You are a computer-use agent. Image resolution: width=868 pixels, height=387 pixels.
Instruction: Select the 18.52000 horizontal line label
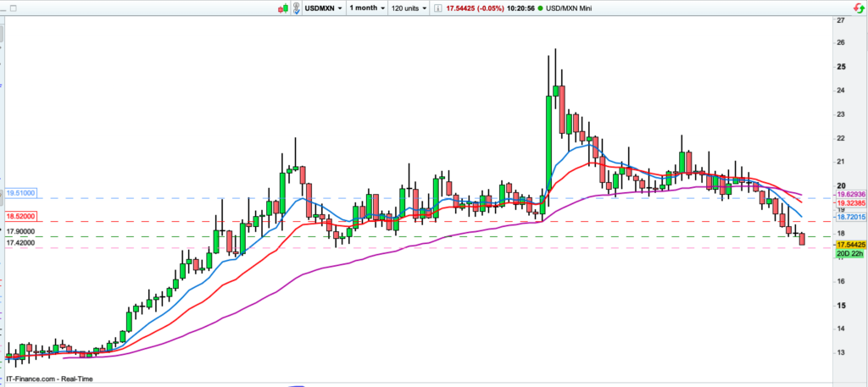point(21,218)
